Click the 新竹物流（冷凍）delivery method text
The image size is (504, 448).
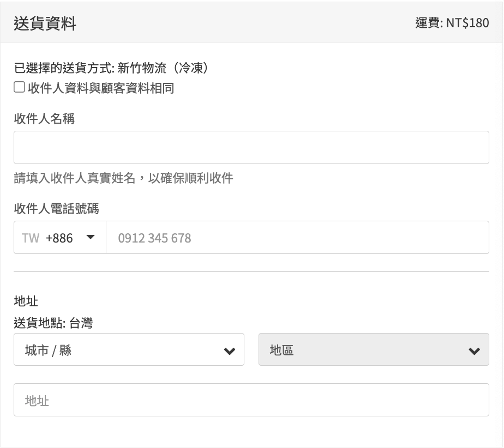coord(163,69)
